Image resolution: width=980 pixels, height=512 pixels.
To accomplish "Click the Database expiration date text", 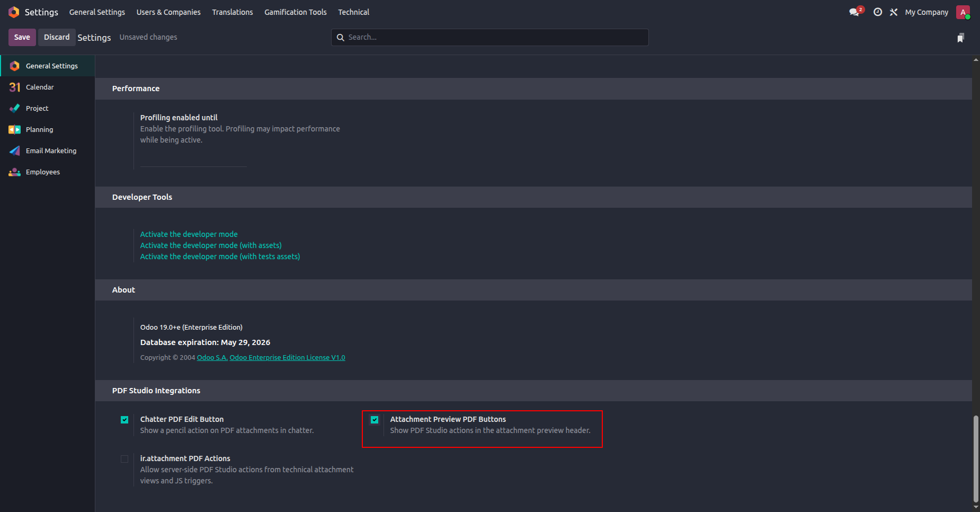I will coord(205,342).
